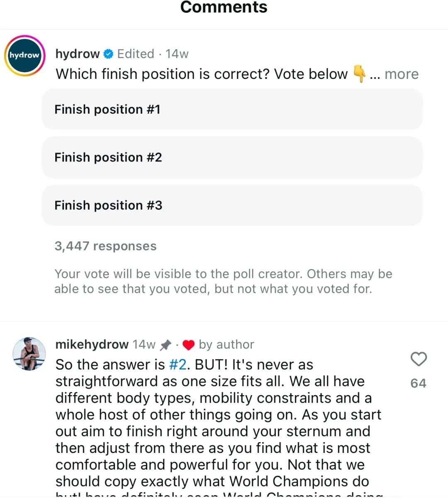Vote for Finish position #2
This screenshot has height=504, width=448.
[232, 157]
